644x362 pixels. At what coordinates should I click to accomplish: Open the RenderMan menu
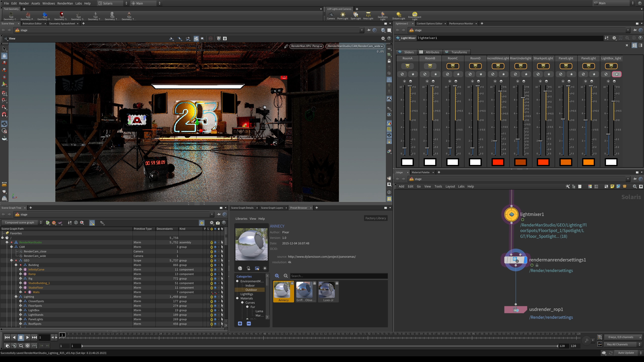(x=65, y=3)
